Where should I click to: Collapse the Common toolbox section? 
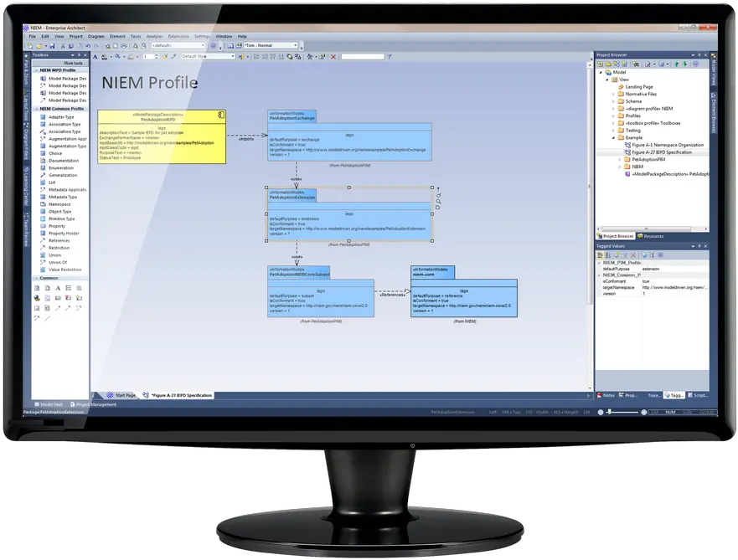pyautogui.click(x=36, y=278)
